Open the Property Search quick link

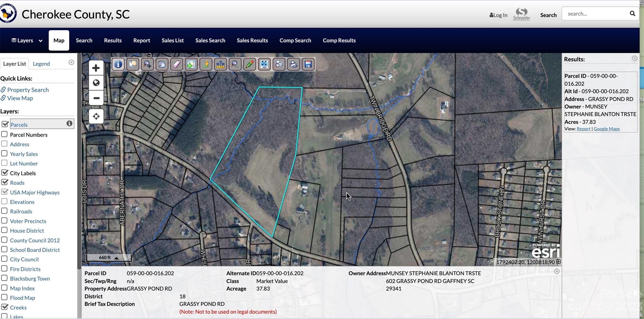pyautogui.click(x=28, y=90)
